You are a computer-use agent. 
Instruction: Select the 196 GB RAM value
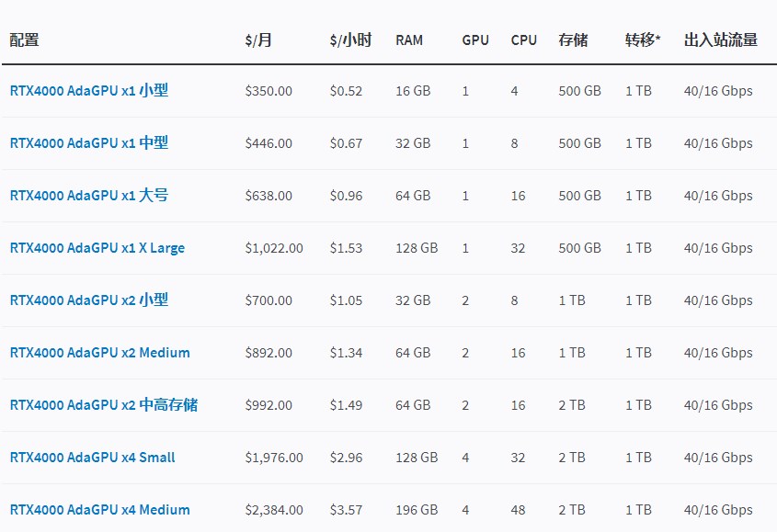click(x=417, y=510)
